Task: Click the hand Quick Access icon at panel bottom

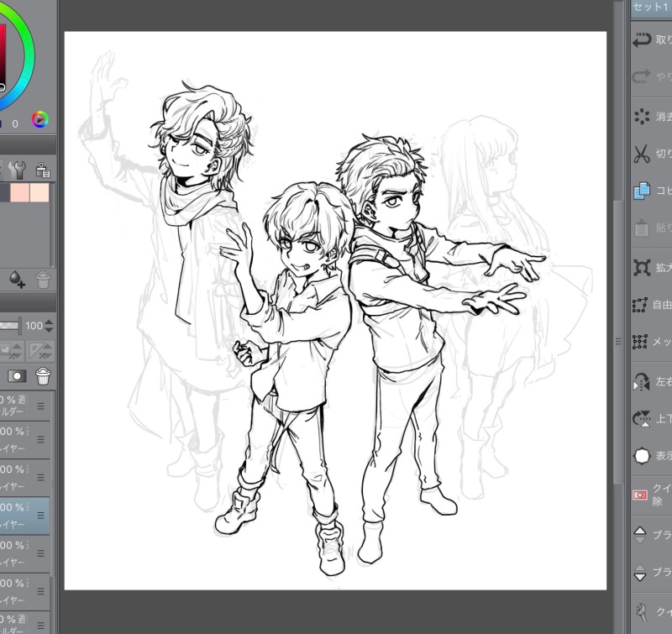Action: pos(642,612)
